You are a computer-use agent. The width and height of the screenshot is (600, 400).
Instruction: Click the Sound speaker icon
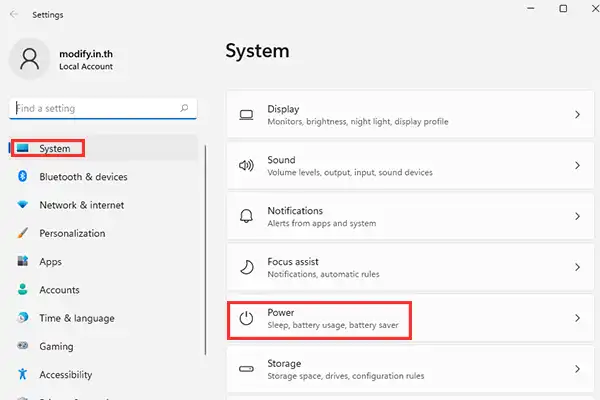246,166
